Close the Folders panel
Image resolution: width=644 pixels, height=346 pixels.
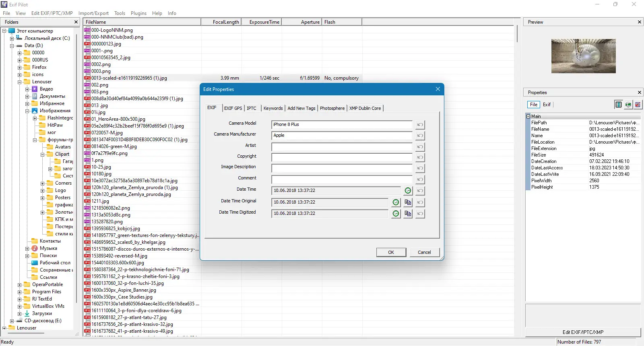point(76,22)
